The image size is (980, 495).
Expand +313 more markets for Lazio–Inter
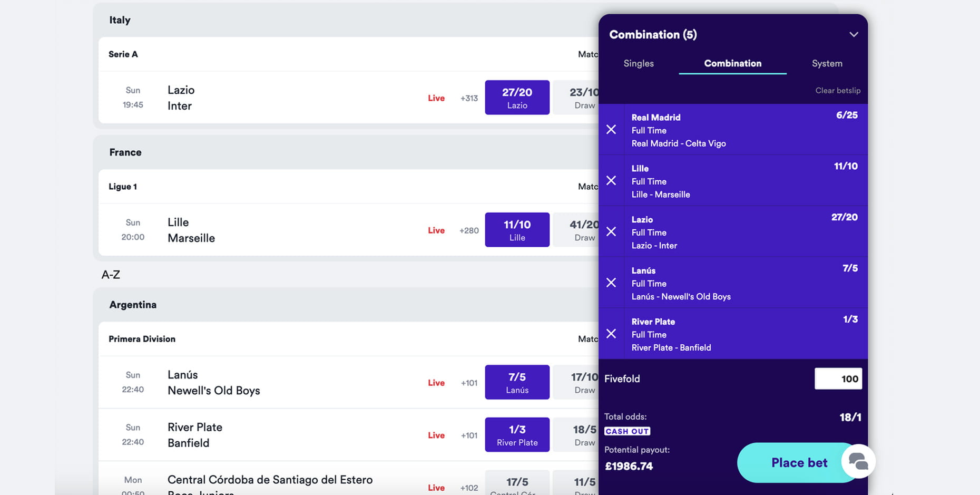point(469,98)
